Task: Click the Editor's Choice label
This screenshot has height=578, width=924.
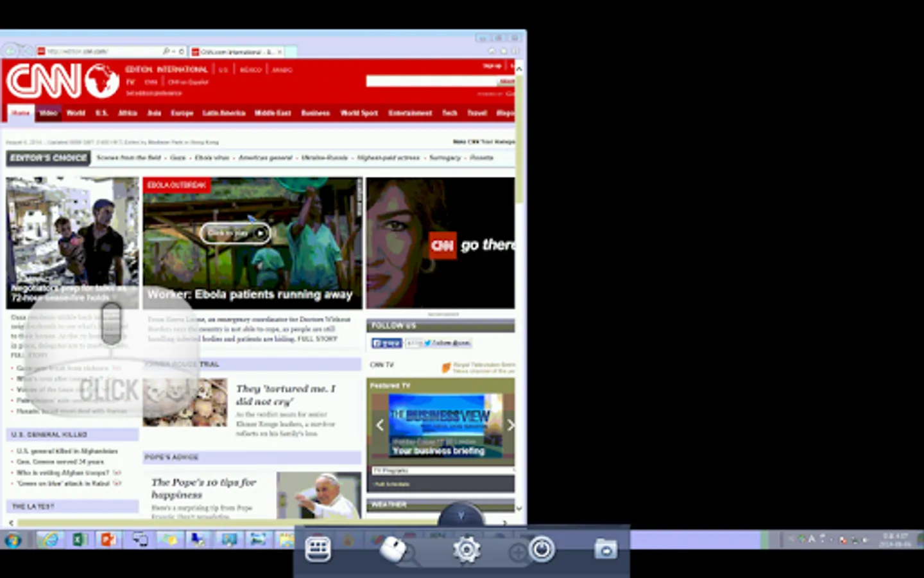Action: coord(49,158)
